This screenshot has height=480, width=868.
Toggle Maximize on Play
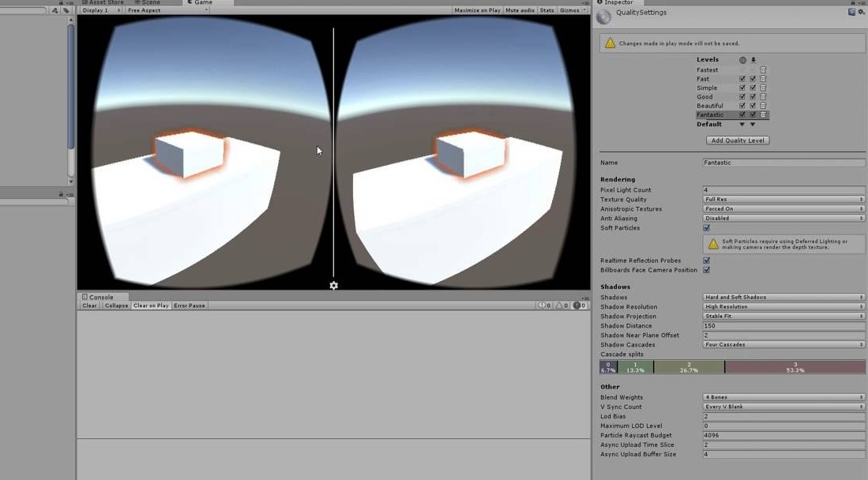point(476,10)
